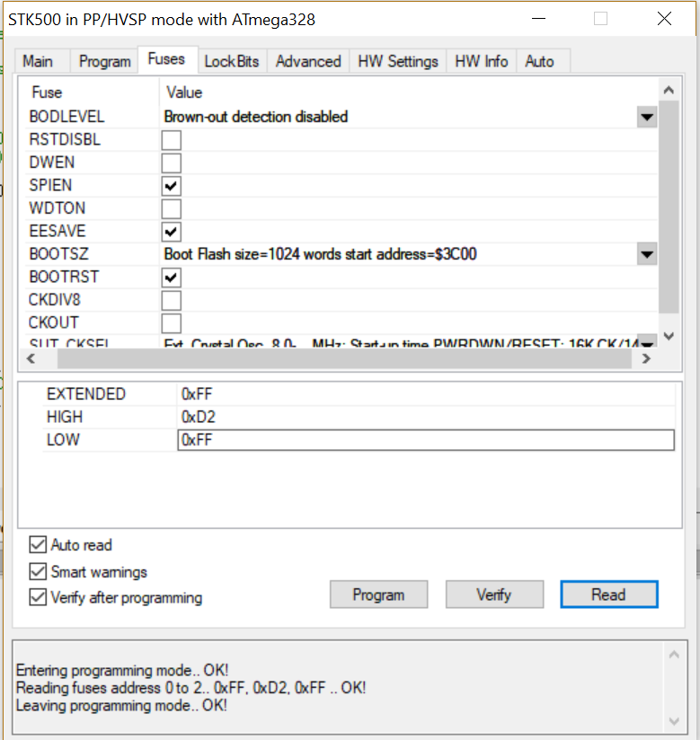Click the fuse list vertical scrollbar thumb
Screen dimensions: 700x740
[669, 207]
